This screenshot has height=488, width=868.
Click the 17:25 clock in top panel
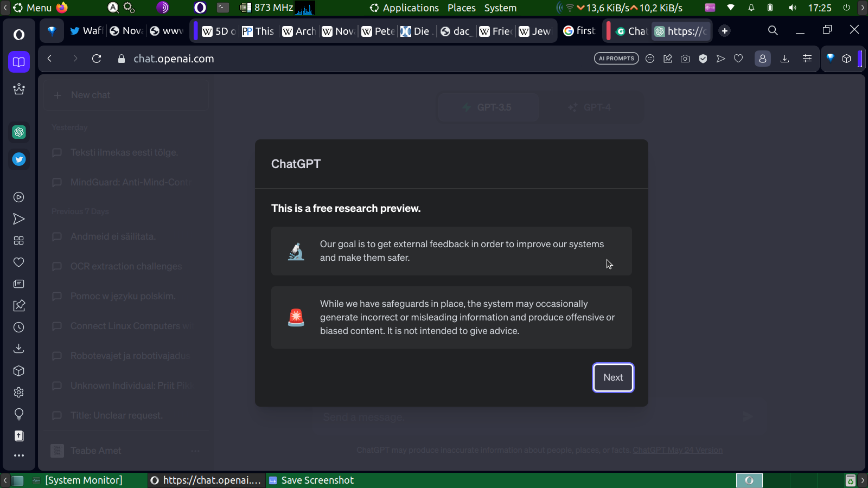(x=819, y=8)
